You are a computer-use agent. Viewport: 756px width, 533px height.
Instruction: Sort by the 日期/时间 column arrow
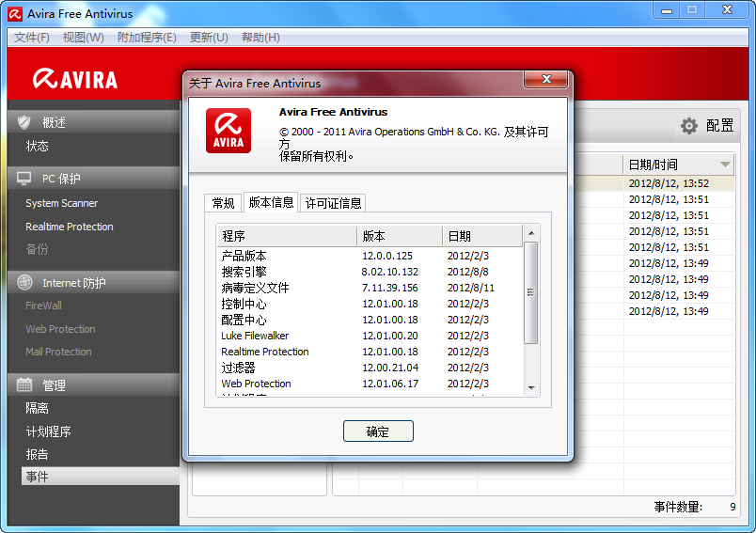click(725, 165)
